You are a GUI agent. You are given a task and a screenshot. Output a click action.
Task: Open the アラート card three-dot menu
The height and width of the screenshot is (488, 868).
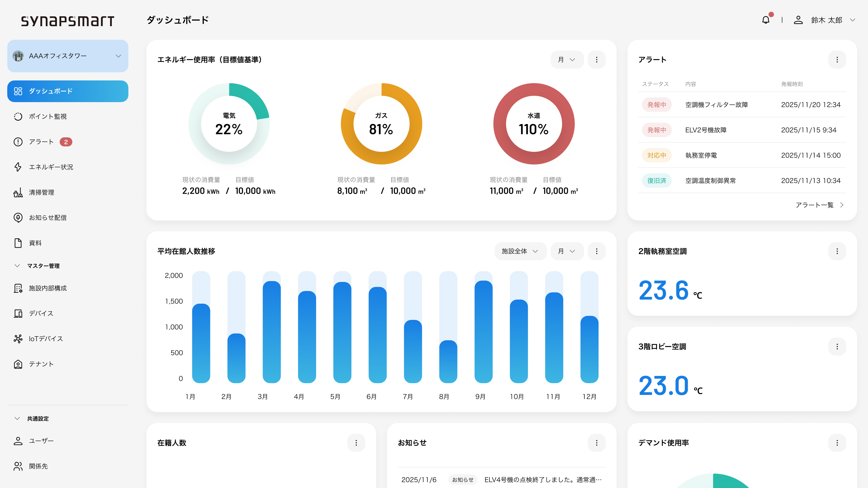(837, 60)
